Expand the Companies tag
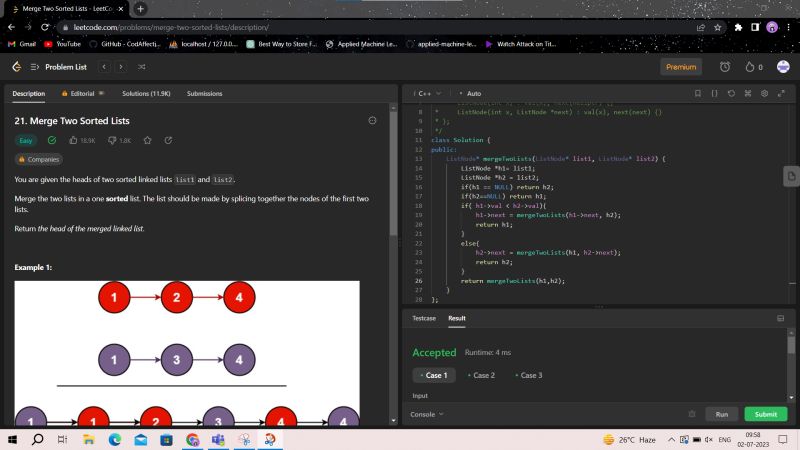This screenshot has height=450, width=800. click(x=40, y=159)
